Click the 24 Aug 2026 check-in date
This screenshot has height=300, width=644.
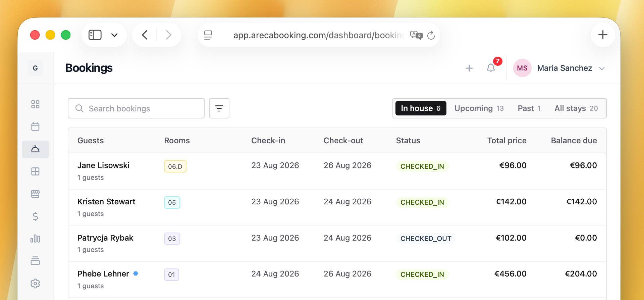(275, 274)
